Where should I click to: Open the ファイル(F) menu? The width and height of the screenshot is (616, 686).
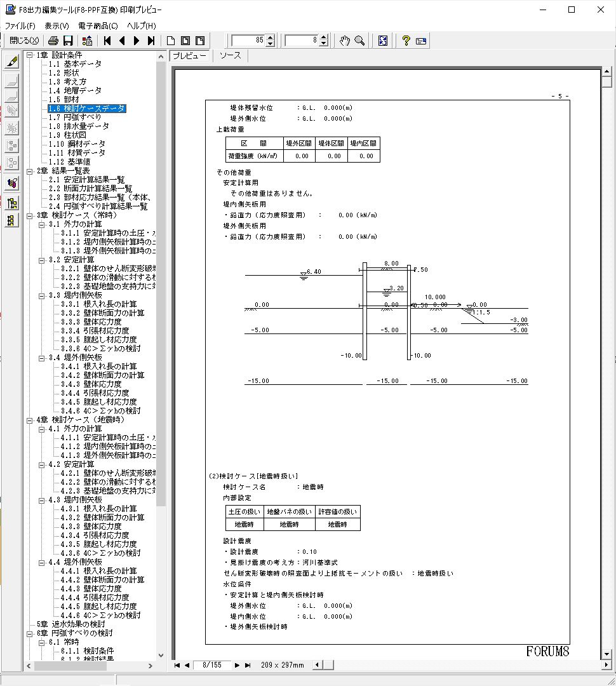pyautogui.click(x=20, y=26)
